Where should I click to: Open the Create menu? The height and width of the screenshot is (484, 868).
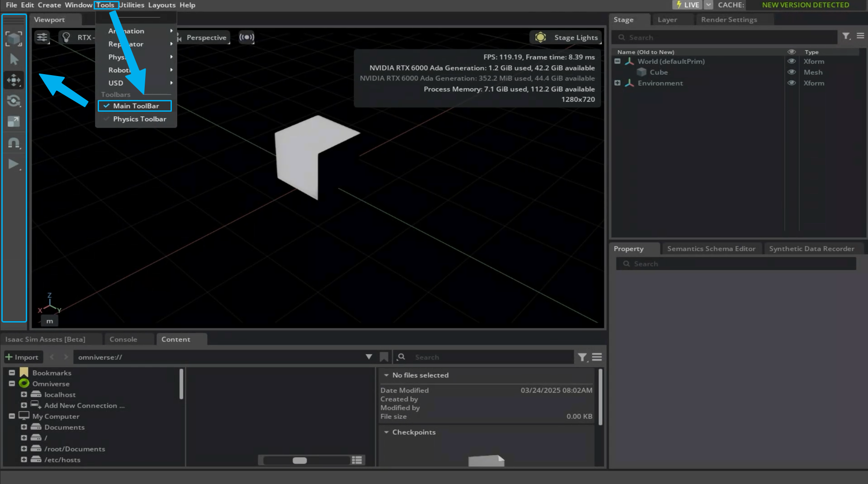point(49,5)
